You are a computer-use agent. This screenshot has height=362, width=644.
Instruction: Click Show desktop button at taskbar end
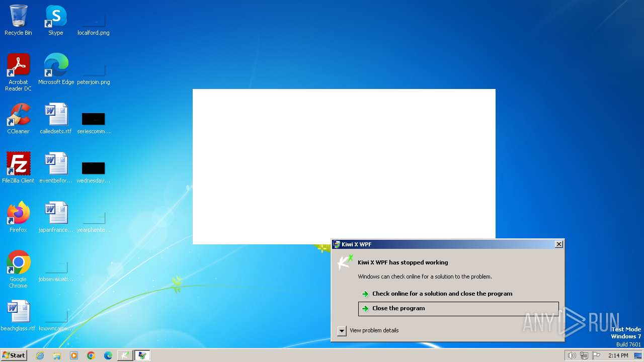pyautogui.click(x=638, y=355)
